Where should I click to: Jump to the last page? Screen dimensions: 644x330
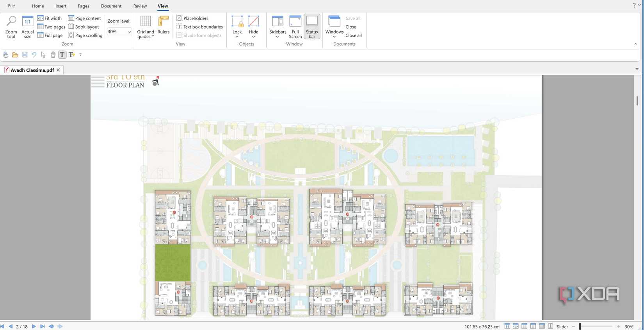43,326
